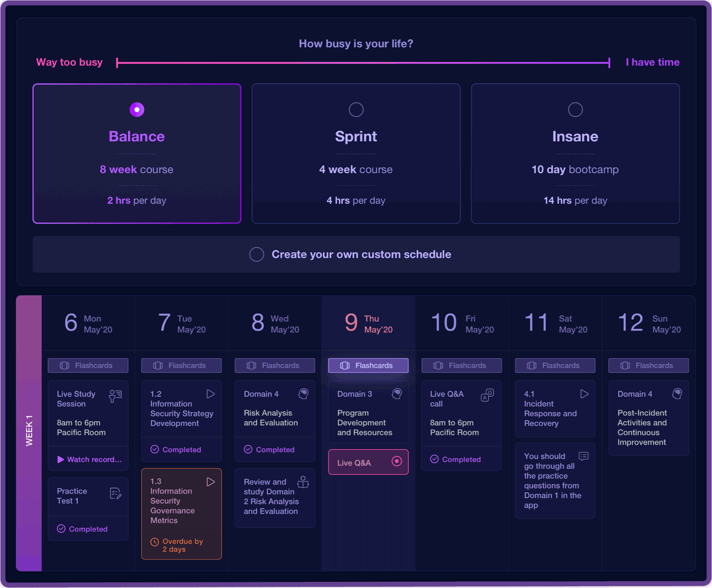Open Monday's Flashcards
This screenshot has height=588, width=712.
(x=88, y=365)
